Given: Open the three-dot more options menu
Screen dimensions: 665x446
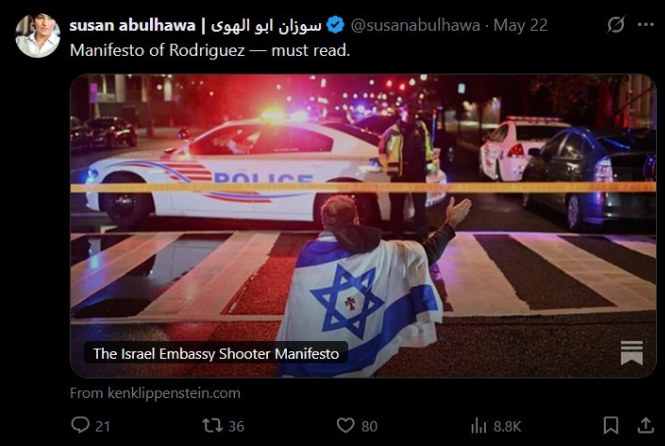Looking at the screenshot, I should pyautogui.click(x=645, y=25).
